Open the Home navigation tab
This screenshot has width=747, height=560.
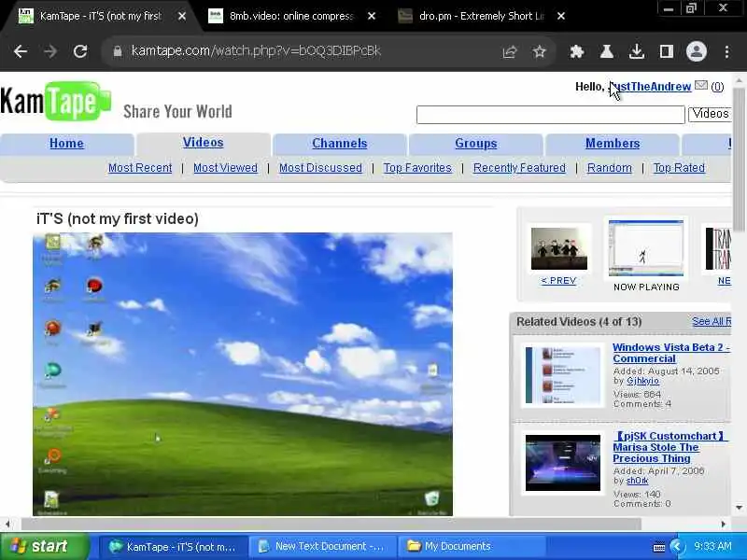coord(66,144)
